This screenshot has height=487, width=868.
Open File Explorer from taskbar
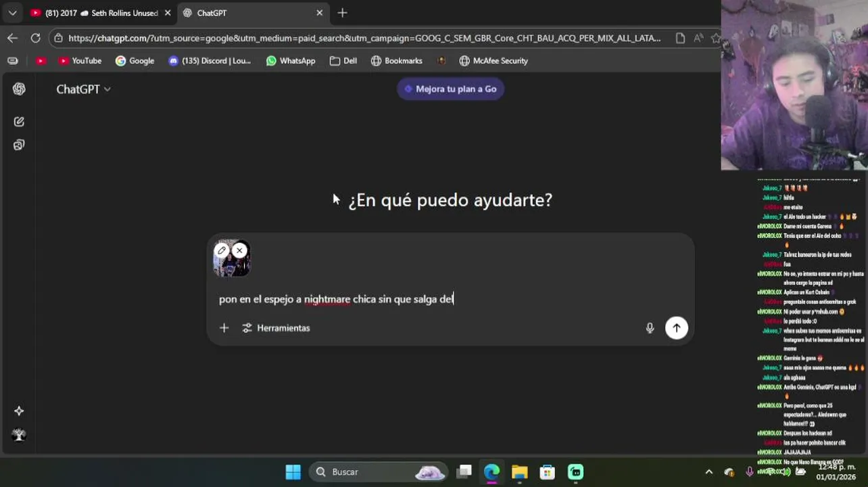519,472
